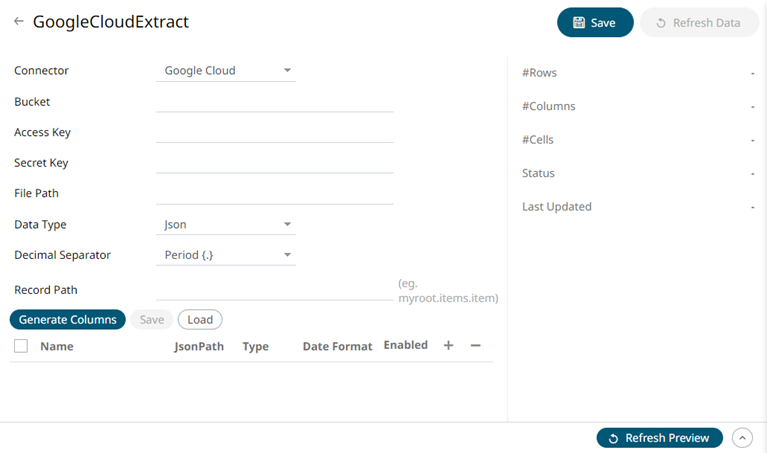Click the Refresh Preview button
Viewport: 767px width, 453px height.
659,438
